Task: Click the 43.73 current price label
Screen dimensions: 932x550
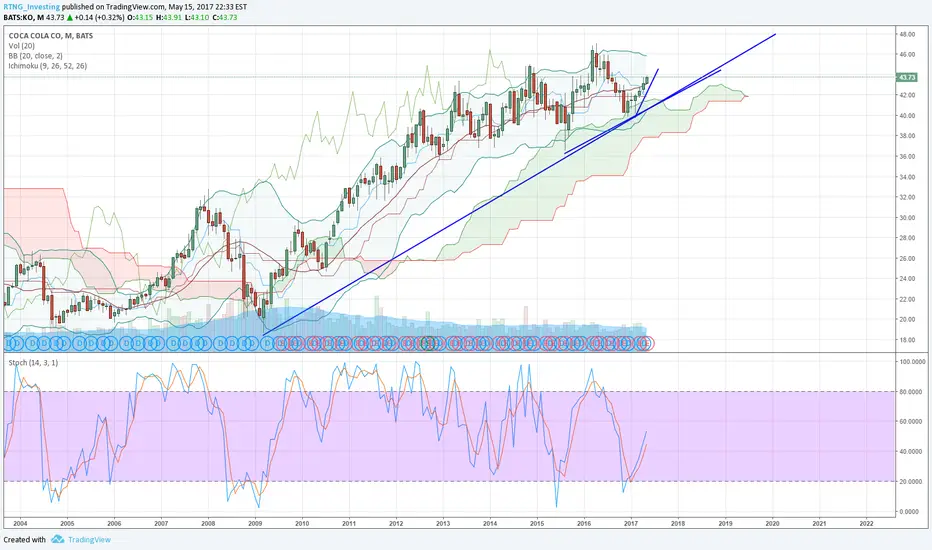Action: (907, 77)
